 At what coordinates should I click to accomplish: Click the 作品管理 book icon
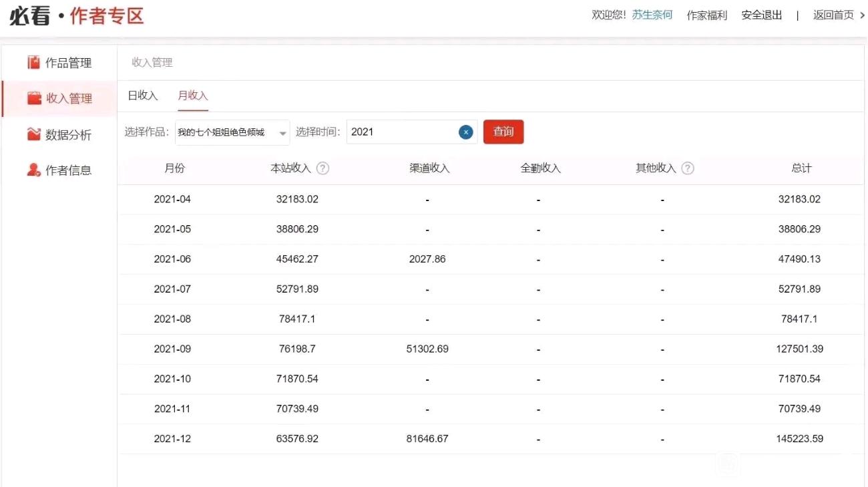(x=33, y=63)
